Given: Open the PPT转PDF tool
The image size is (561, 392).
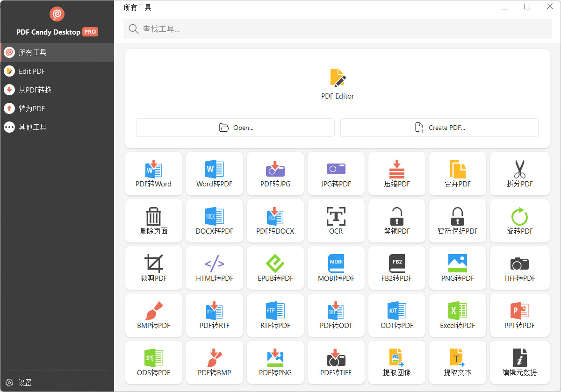Looking at the screenshot, I should coord(520,315).
